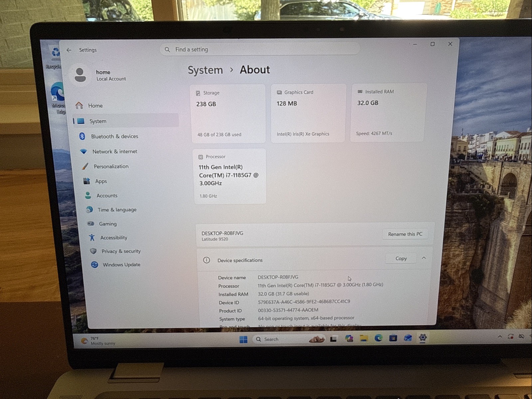Viewport: 532px width, 399px height.
Task: Click the Wi-Fi icon beside Network & internet
Action: coord(84,151)
